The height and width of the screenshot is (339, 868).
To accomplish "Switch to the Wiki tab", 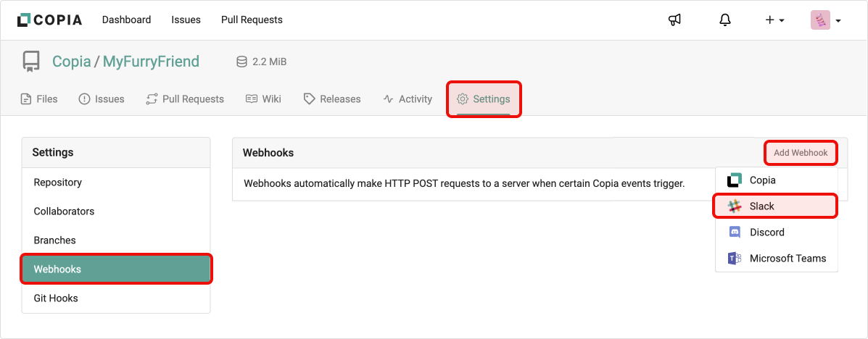I will (263, 99).
